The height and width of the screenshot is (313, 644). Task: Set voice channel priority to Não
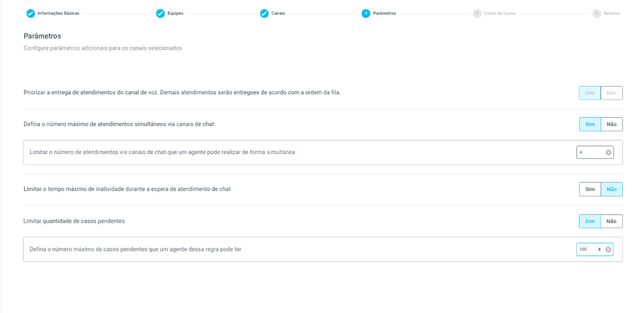(x=611, y=93)
